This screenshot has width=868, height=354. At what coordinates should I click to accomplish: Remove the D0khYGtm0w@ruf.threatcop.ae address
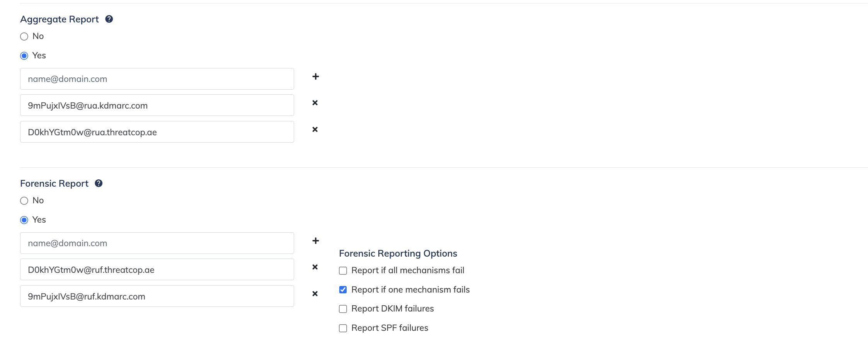pos(315,267)
